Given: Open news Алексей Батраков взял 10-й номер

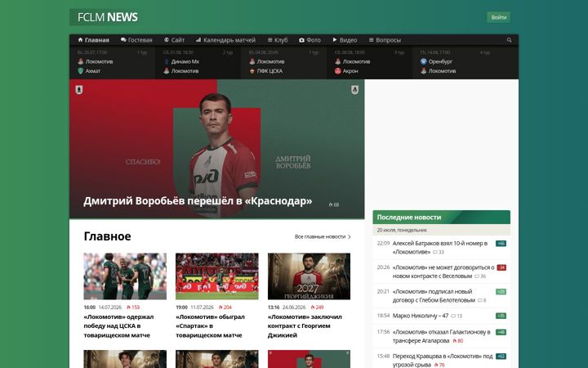Looking at the screenshot, I should click(440, 248).
